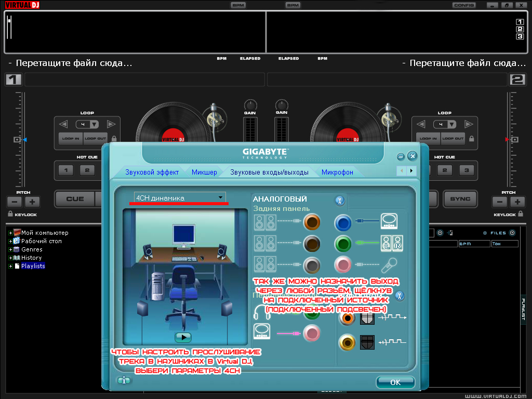This screenshot has width=532, height=399.
Task: Select deck 1 number badge
Action: pyautogui.click(x=13, y=79)
